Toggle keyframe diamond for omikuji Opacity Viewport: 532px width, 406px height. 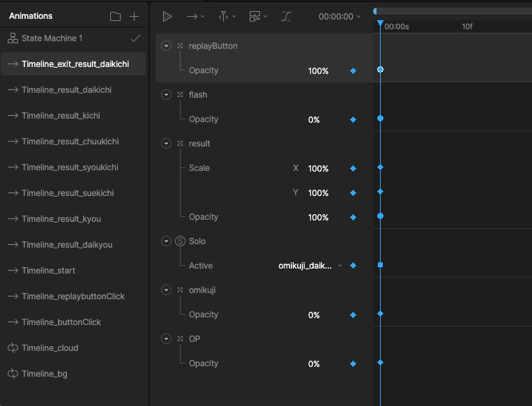(354, 315)
